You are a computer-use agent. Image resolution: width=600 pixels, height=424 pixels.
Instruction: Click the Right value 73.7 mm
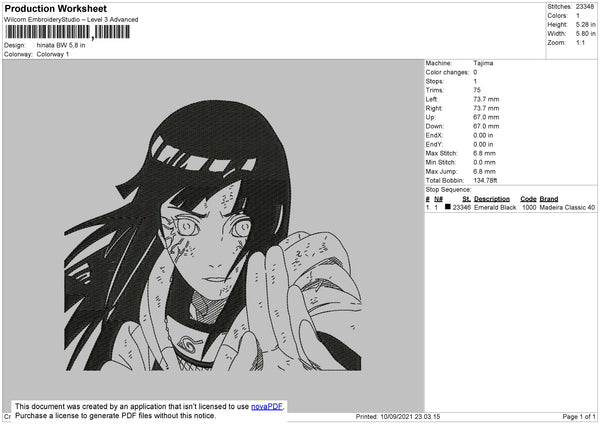point(486,108)
